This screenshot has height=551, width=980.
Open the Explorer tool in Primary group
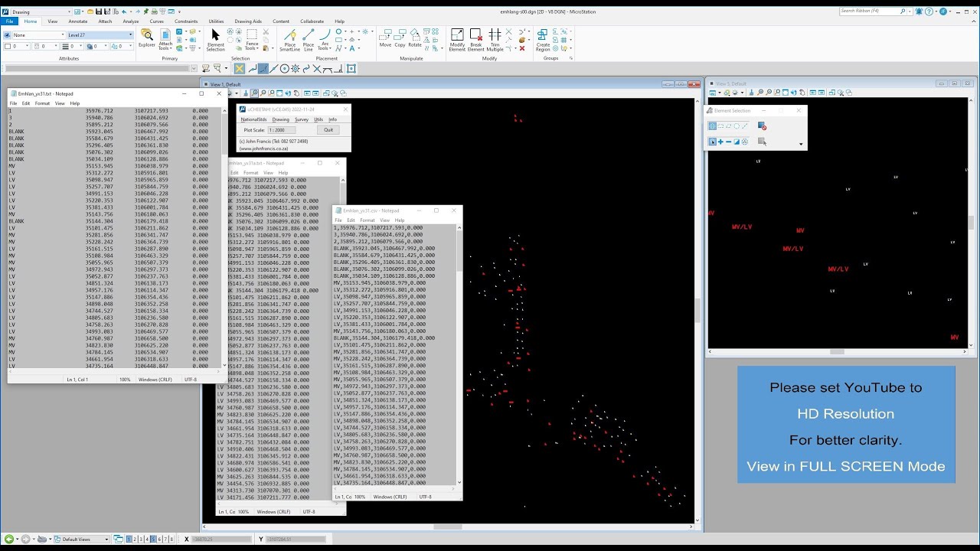[x=147, y=38]
